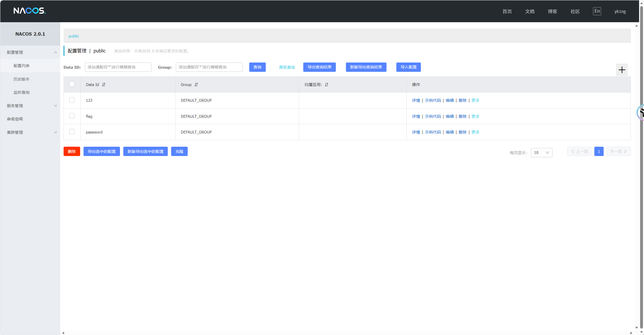Click the 导入配置 button
644x335 pixels.
pyautogui.click(x=408, y=67)
